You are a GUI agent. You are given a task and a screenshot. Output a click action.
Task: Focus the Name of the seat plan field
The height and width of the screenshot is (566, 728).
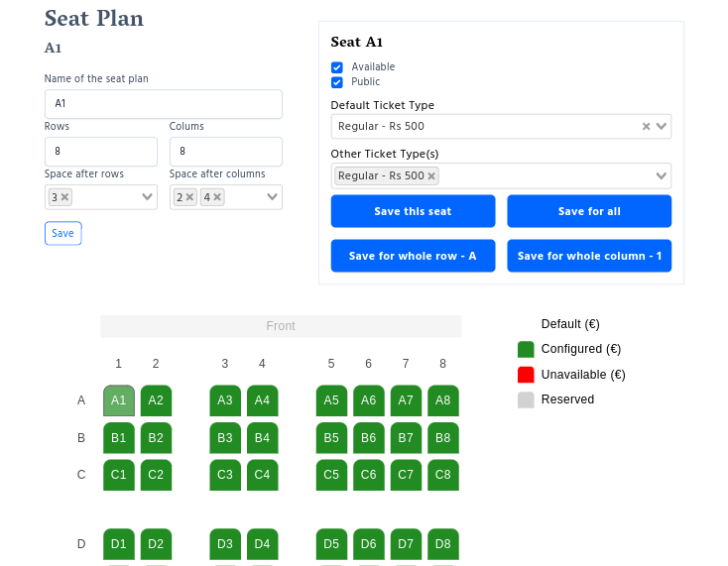[x=164, y=104]
